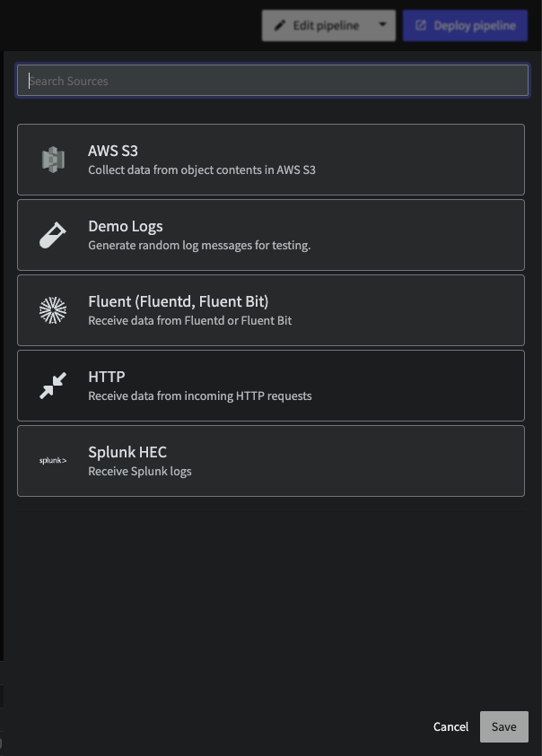Click Cancel to dismiss the dialog
542x756 pixels.
450,726
